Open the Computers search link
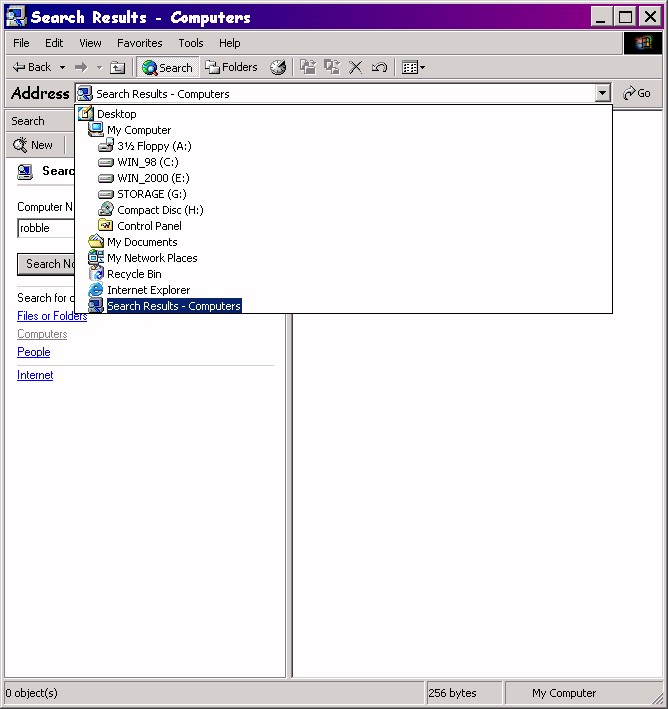668x709 pixels. (42, 334)
